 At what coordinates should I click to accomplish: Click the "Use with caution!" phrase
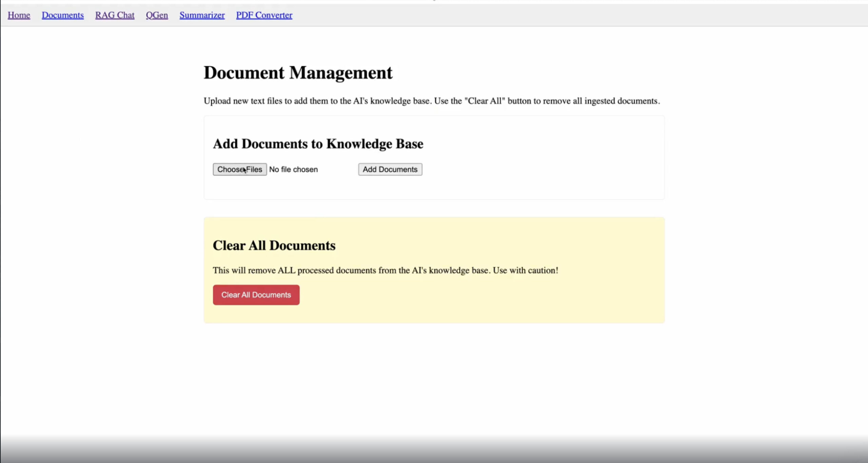[525, 270]
